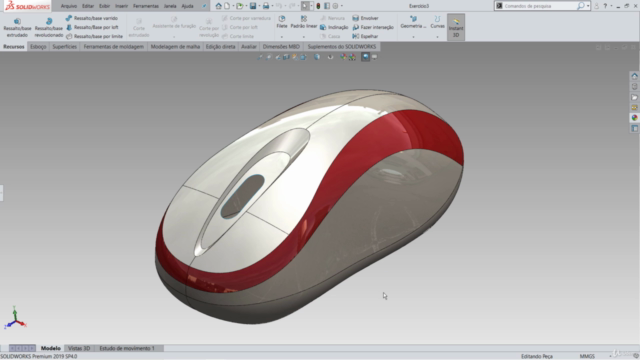Open the Ferramentas menu

(x=146, y=6)
